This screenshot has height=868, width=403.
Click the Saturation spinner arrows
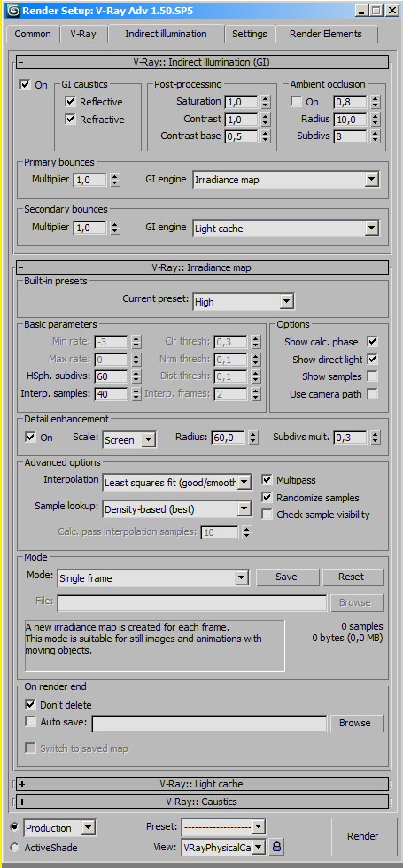point(266,102)
